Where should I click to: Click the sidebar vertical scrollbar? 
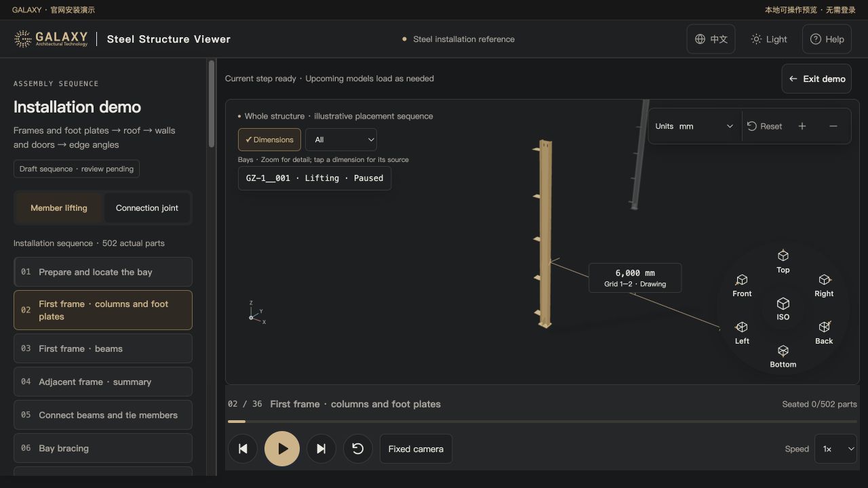point(212,104)
